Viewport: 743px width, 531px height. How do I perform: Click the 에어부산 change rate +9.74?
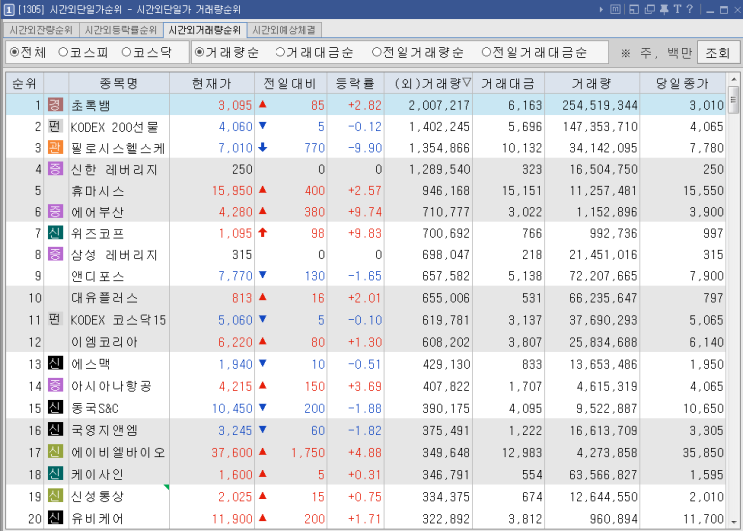[365, 212]
